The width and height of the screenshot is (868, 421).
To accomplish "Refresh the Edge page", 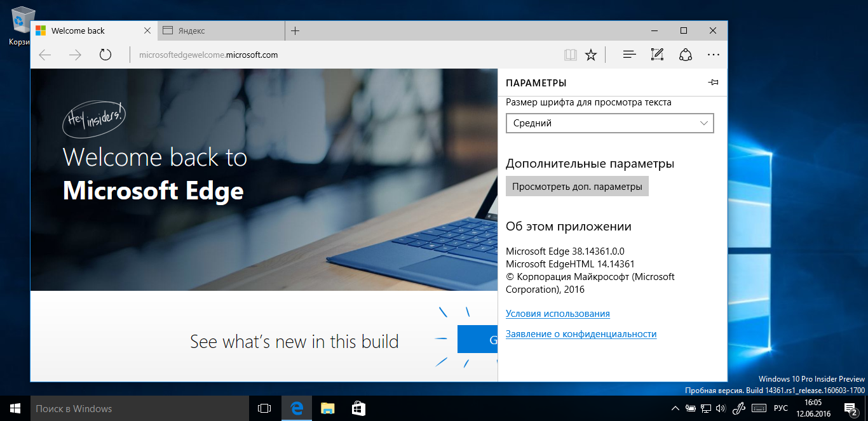I will tap(105, 55).
